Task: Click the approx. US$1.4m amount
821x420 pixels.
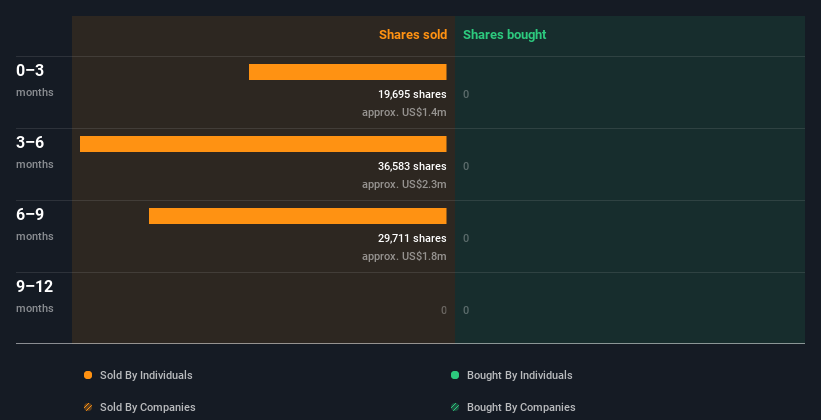Action: [404, 112]
